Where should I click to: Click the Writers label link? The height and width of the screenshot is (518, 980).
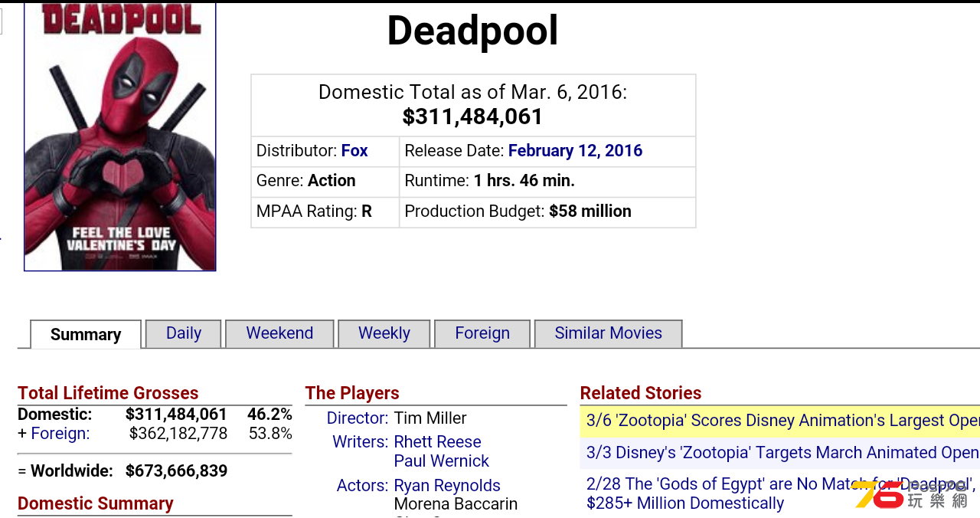361,442
